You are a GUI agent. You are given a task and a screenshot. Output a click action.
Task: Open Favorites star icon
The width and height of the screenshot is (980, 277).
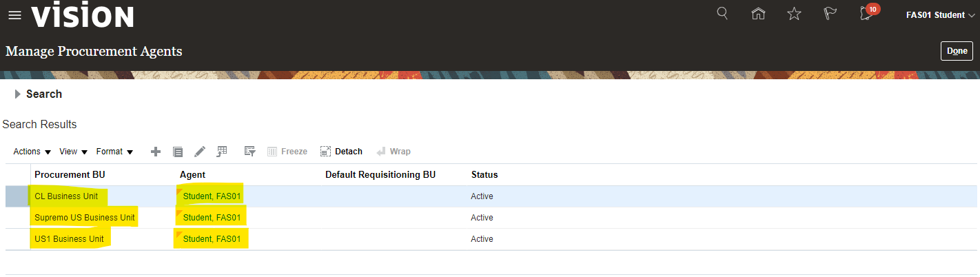pyautogui.click(x=794, y=14)
